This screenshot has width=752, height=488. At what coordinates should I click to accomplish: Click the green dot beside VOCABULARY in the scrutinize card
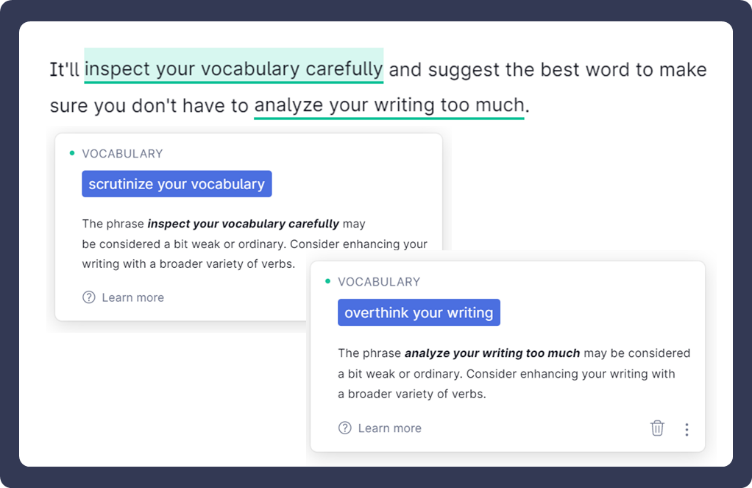72,153
